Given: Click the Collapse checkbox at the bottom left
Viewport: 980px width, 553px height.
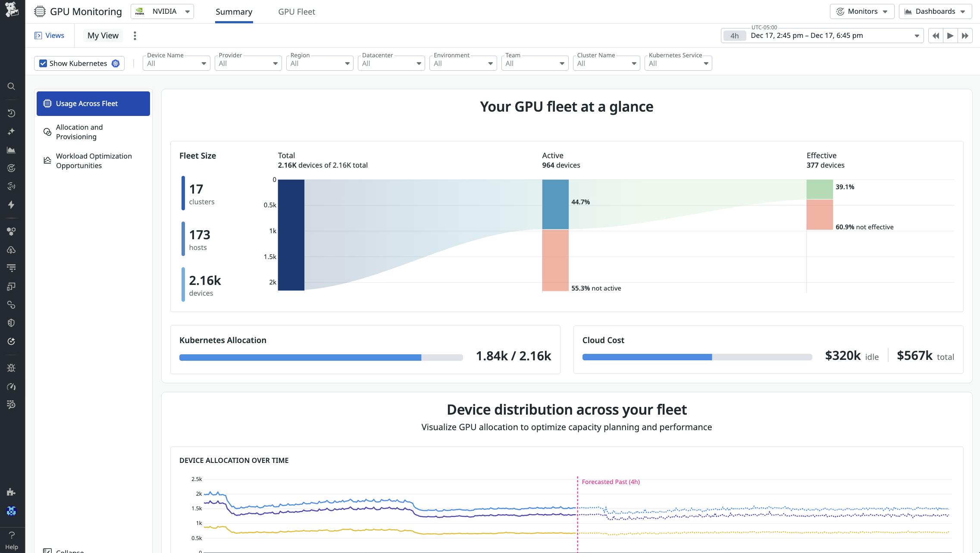Looking at the screenshot, I should [x=48, y=551].
